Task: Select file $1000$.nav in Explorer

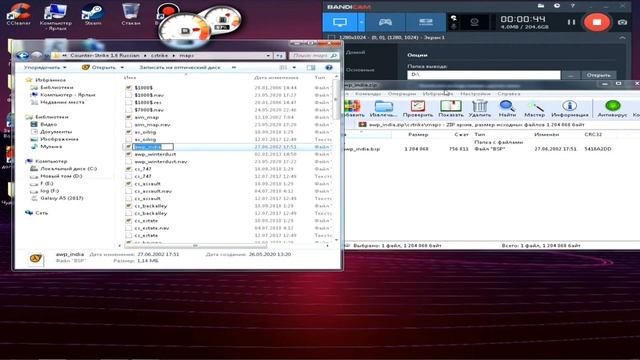Action: [149, 95]
